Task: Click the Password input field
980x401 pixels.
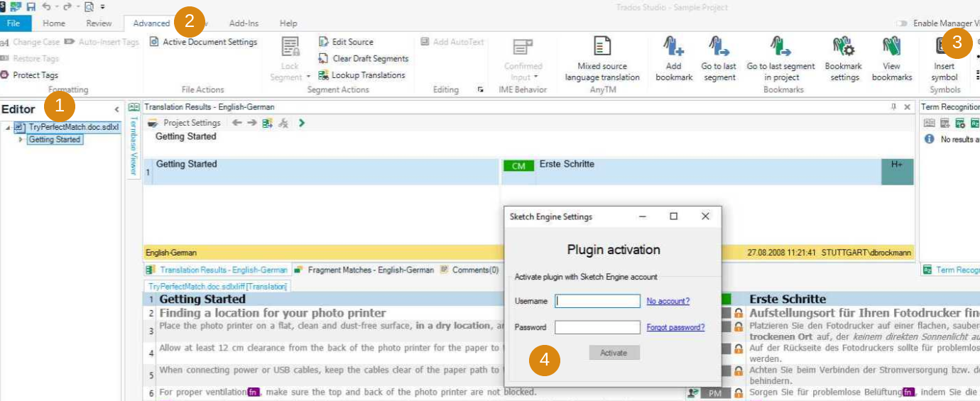Action: [x=597, y=327]
